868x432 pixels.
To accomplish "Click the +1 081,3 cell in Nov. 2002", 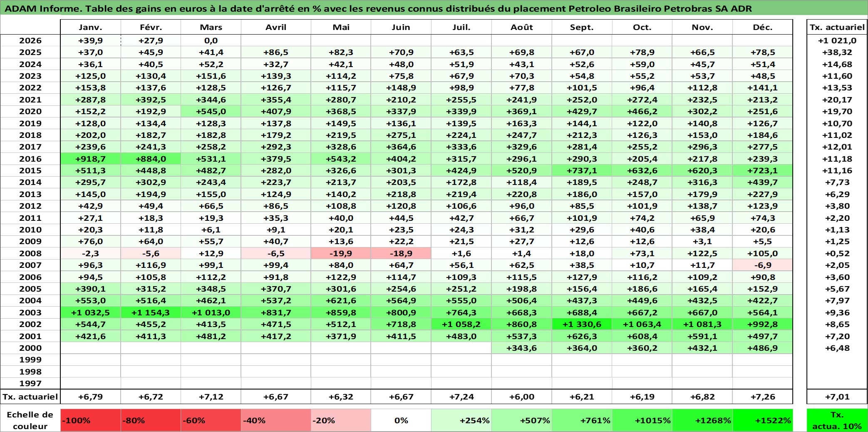I will tap(702, 324).
